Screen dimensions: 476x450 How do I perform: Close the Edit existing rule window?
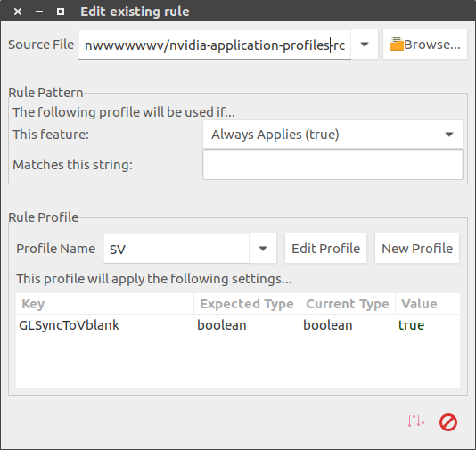[x=18, y=12]
